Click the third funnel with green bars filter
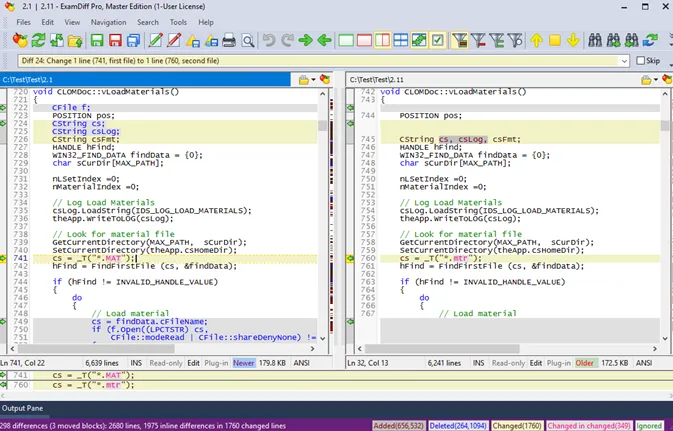Image resolution: width=673 pixels, height=431 pixels. click(x=496, y=40)
